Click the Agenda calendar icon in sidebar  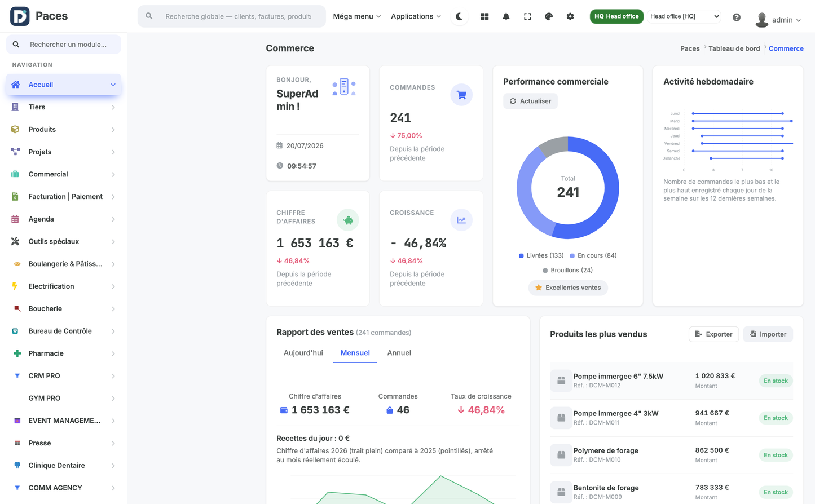[15, 219]
